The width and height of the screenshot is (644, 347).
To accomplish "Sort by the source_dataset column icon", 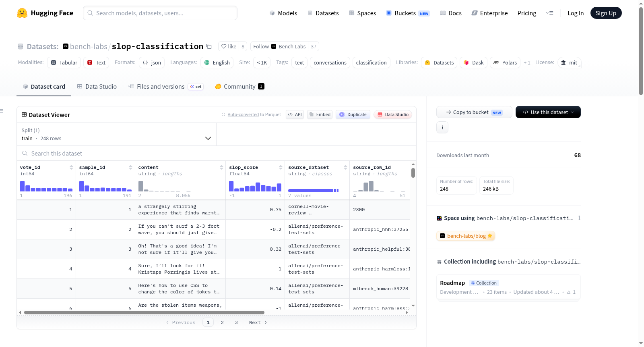I will click(345, 167).
